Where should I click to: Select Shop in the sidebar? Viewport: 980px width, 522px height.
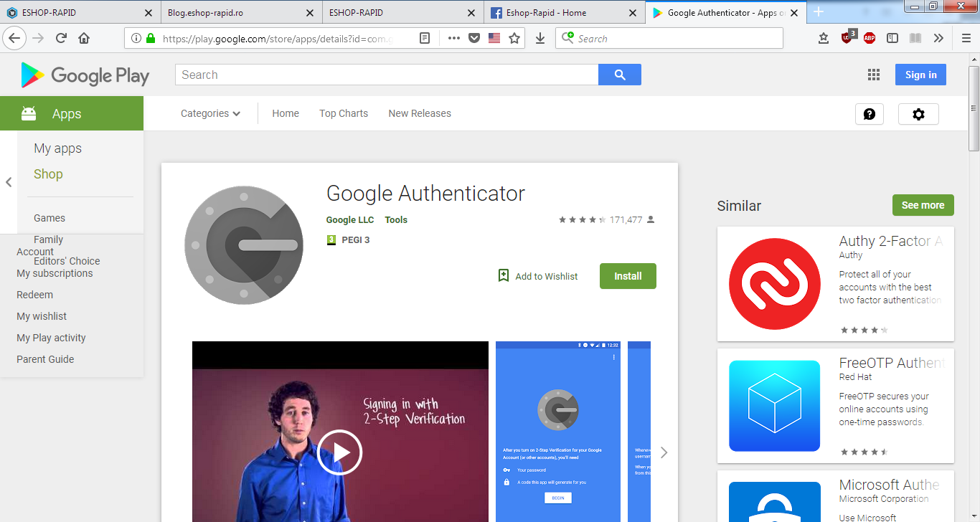[x=48, y=174]
